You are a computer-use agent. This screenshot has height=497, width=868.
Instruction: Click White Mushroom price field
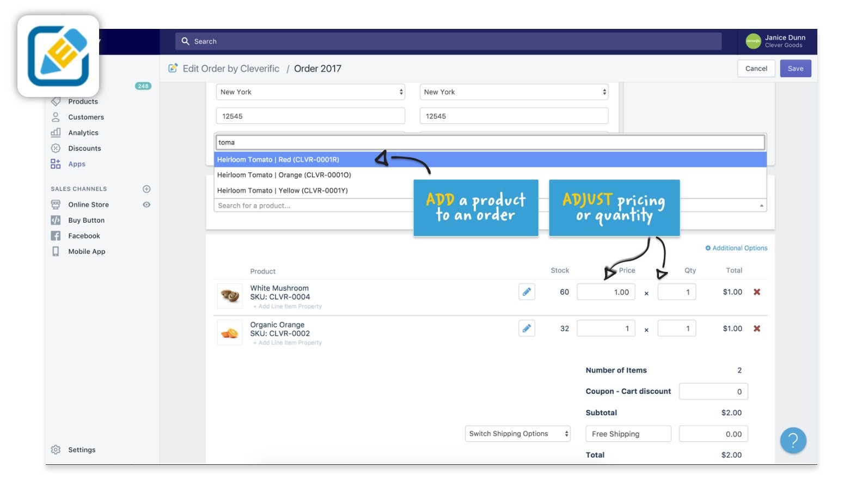pos(606,292)
